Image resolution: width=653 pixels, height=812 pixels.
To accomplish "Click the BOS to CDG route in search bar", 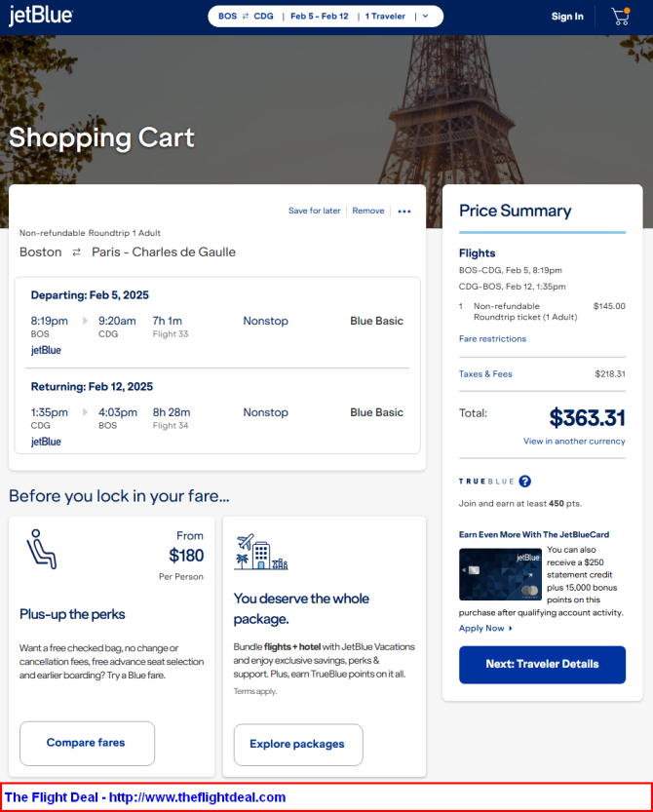I will click(246, 16).
